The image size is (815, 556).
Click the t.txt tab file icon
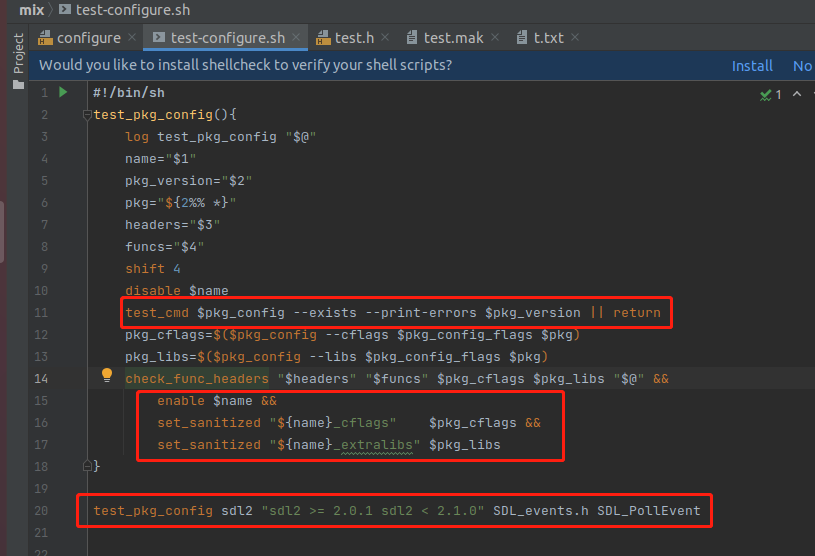click(x=522, y=37)
